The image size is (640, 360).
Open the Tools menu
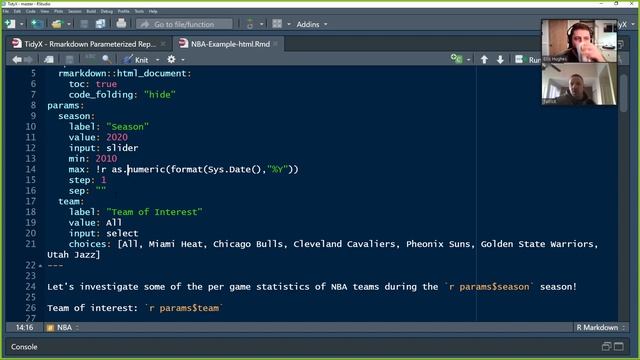click(x=139, y=11)
